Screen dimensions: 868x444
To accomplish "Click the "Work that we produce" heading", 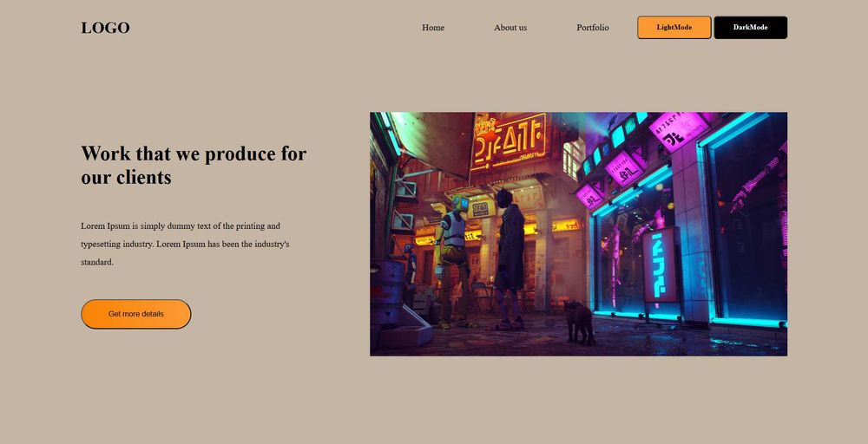I will click(194, 165).
